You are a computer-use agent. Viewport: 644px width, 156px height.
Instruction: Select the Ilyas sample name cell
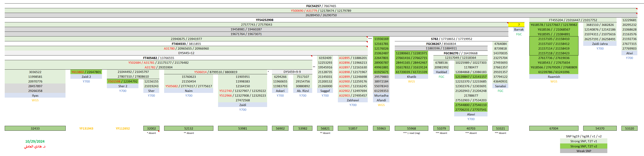pyautogui.click(x=35, y=95)
